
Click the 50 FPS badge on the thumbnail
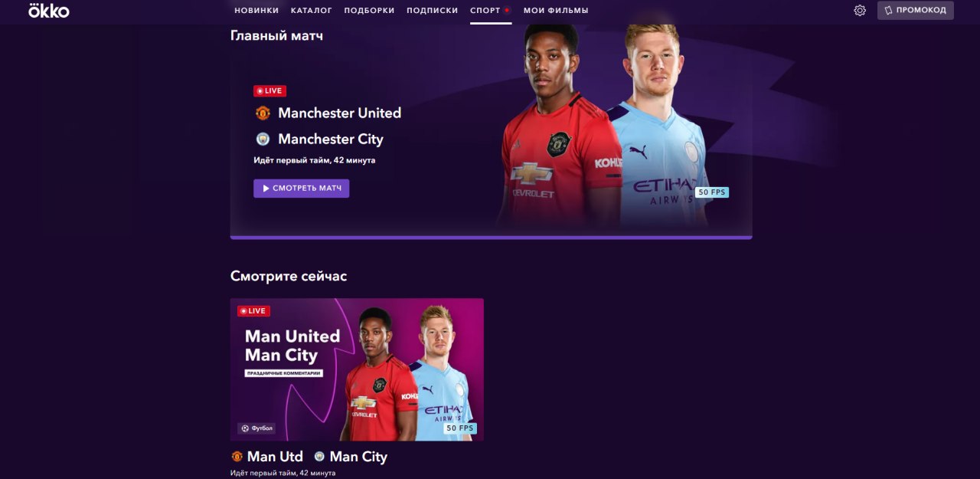click(460, 428)
